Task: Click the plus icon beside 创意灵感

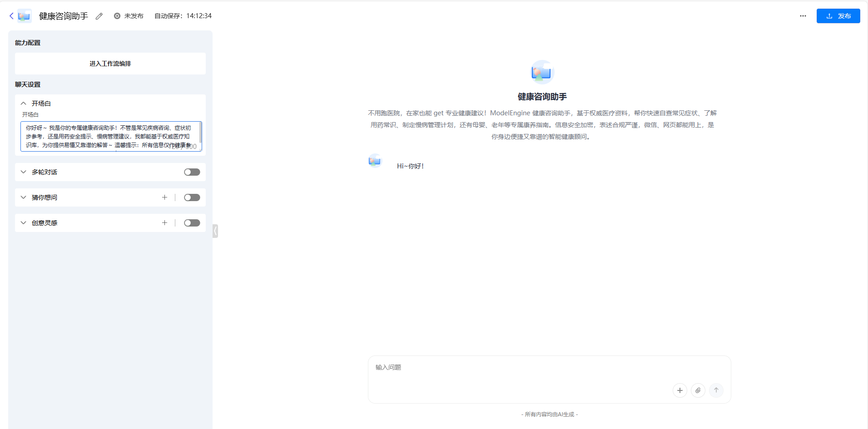Action: 164,222
